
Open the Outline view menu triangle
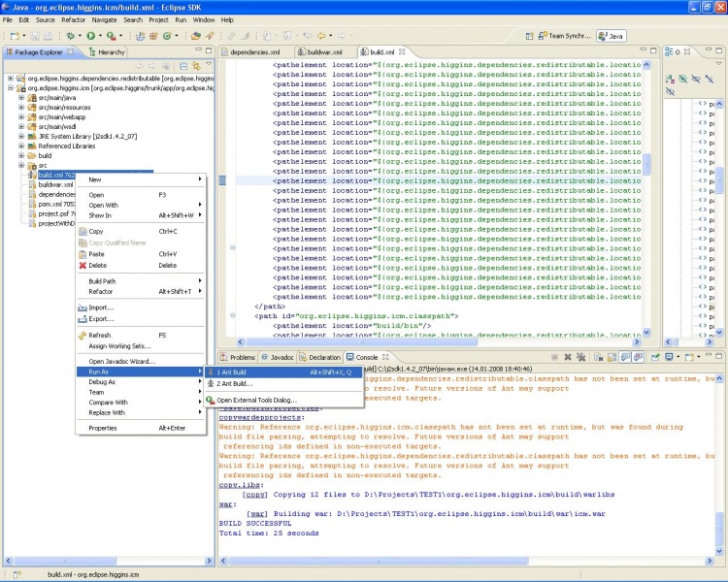[x=719, y=63]
